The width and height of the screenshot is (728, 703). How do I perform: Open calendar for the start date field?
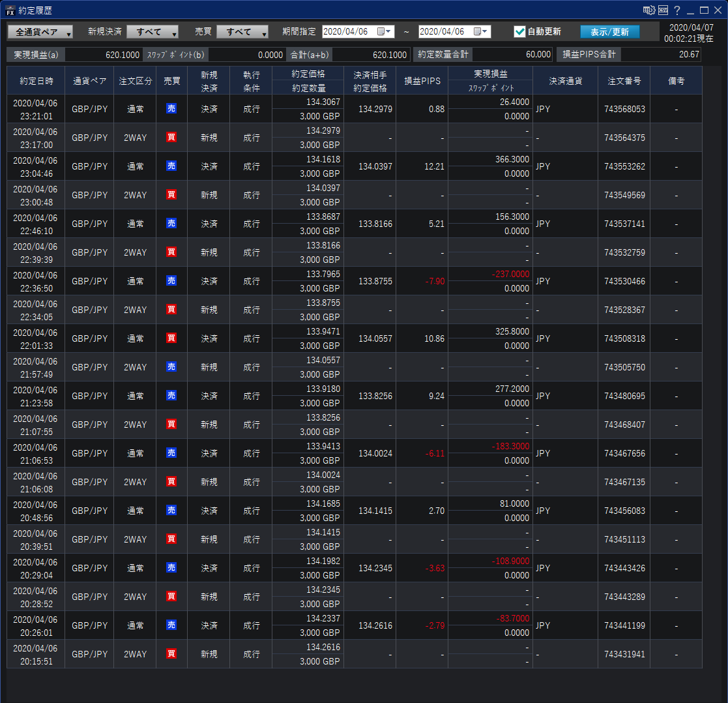click(x=382, y=31)
